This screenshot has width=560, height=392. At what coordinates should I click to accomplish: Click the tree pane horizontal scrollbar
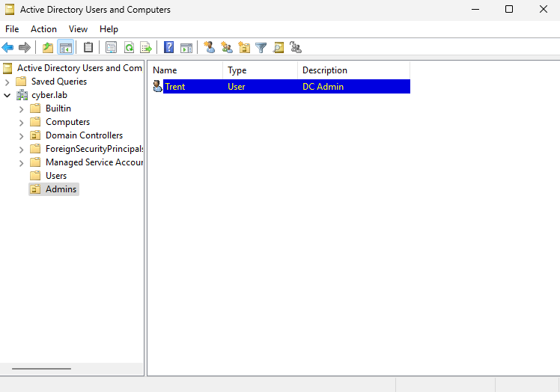pos(41,368)
